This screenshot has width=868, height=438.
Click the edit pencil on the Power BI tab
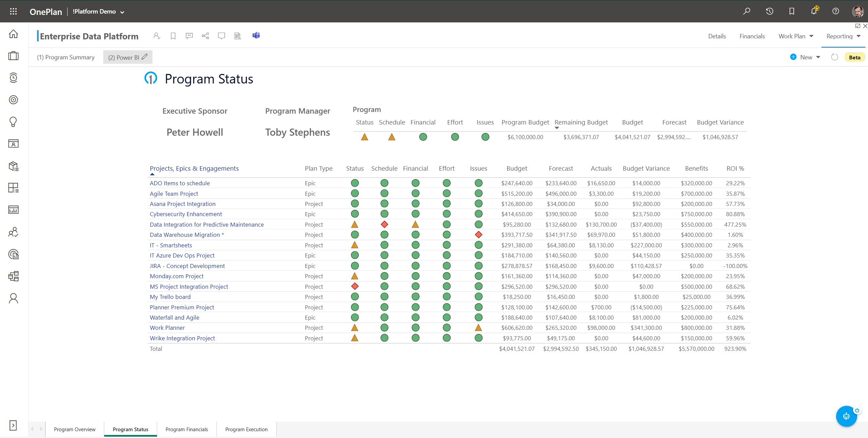pyautogui.click(x=144, y=57)
